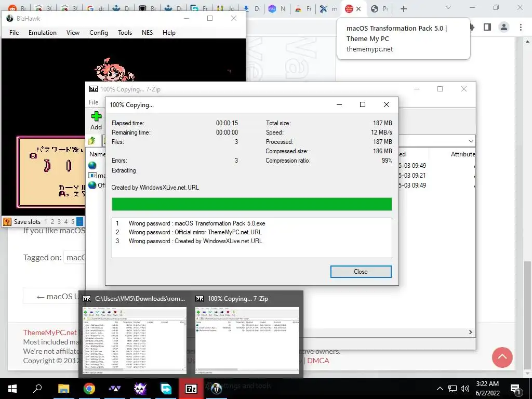Open the File menu in 7-Zip window
Image resolution: width=532 pixels, height=399 pixels.
[94, 102]
